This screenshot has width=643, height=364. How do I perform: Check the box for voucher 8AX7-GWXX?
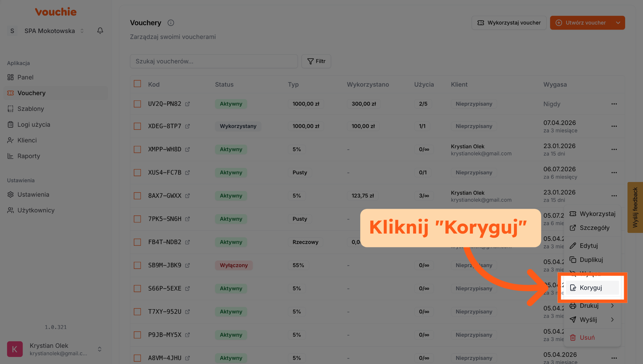[137, 196]
